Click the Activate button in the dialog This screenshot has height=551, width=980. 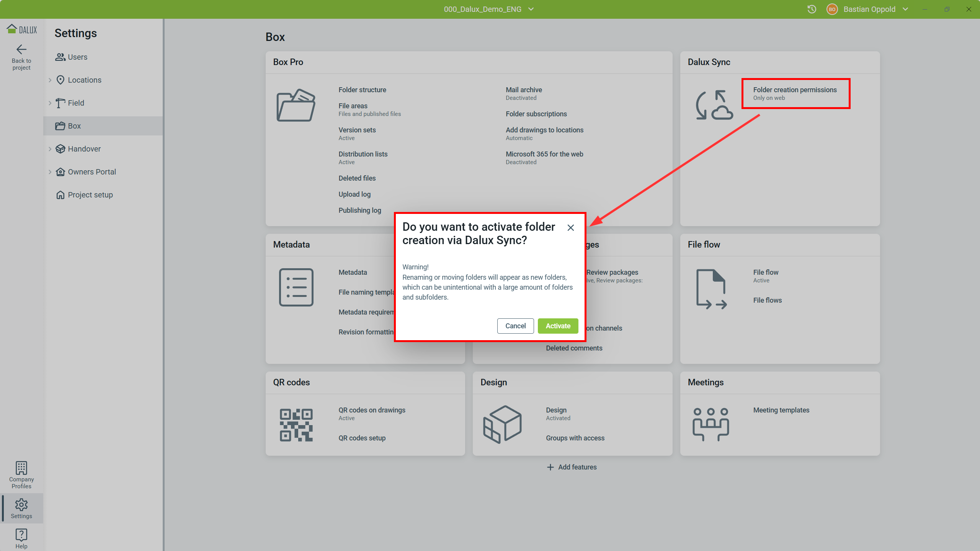click(557, 326)
